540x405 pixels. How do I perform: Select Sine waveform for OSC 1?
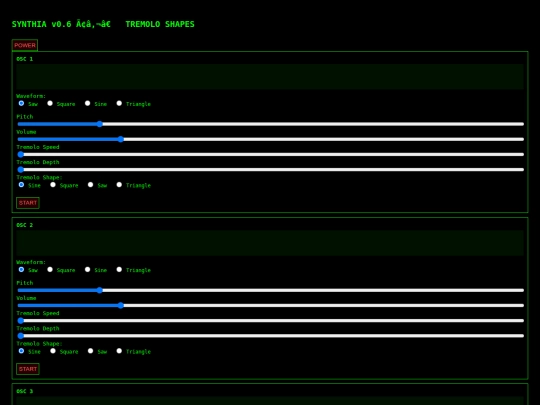87,103
